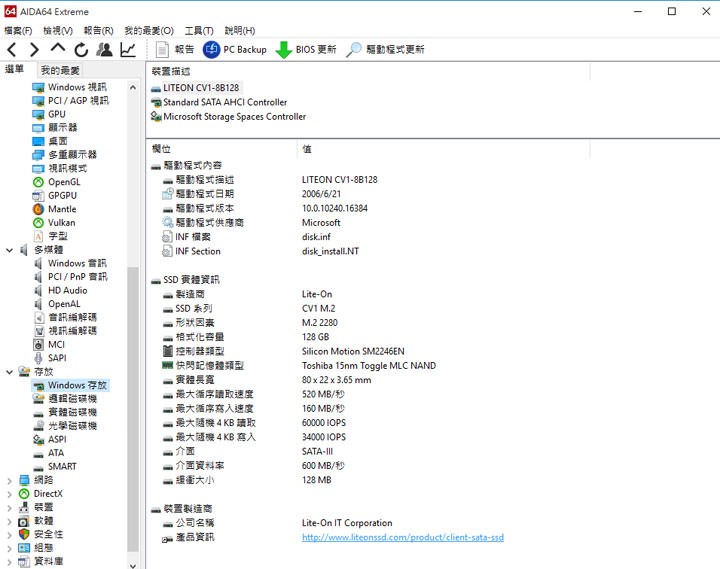Click the 值 column header

(307, 149)
